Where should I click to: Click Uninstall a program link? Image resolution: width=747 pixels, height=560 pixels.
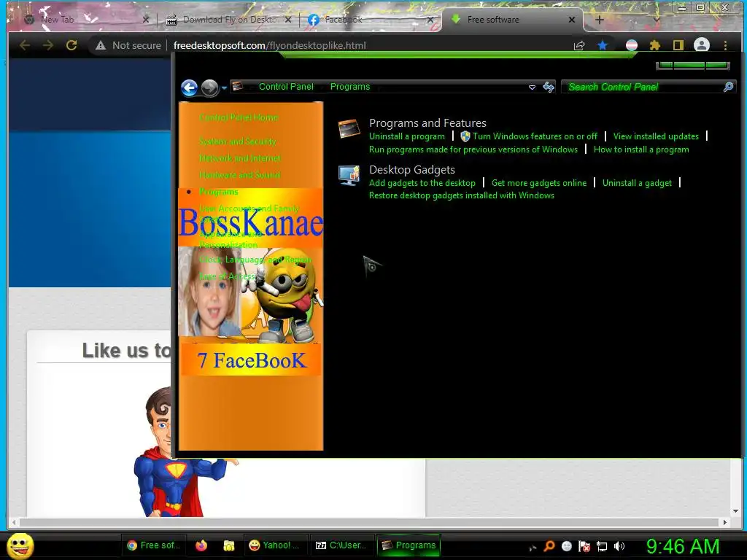407,136
